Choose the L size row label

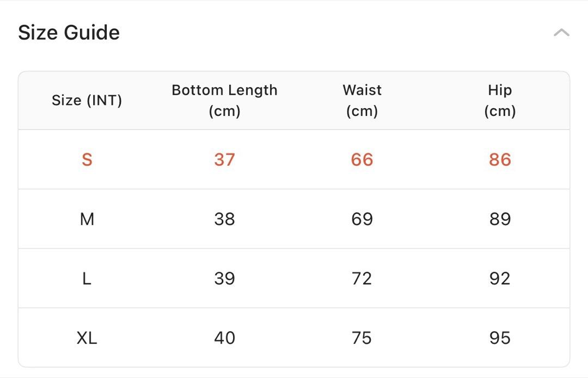click(87, 278)
